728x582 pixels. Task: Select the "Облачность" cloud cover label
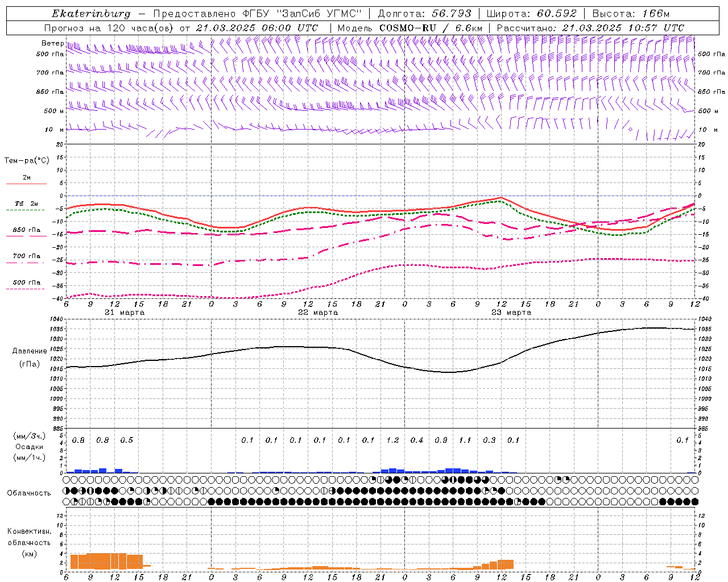[x=29, y=493]
